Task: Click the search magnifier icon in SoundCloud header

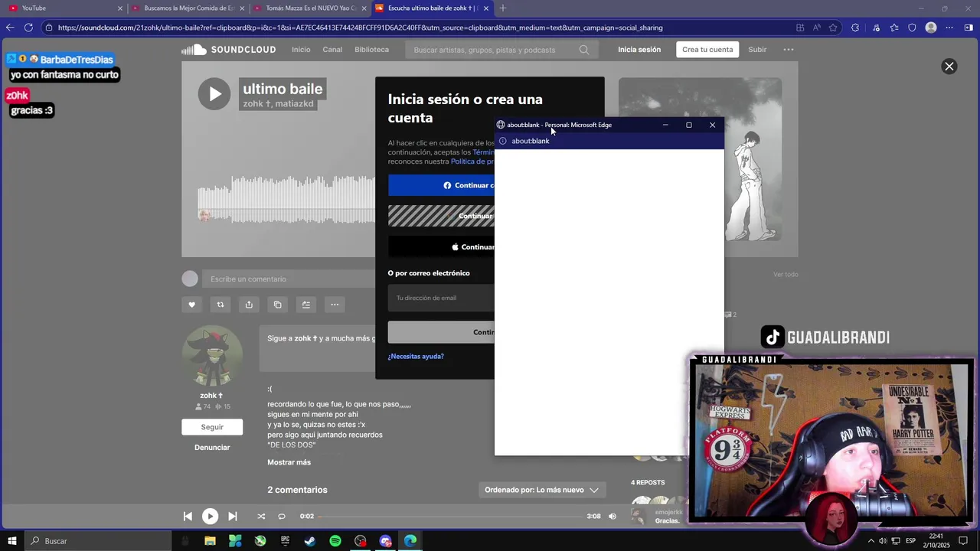Action: click(584, 50)
